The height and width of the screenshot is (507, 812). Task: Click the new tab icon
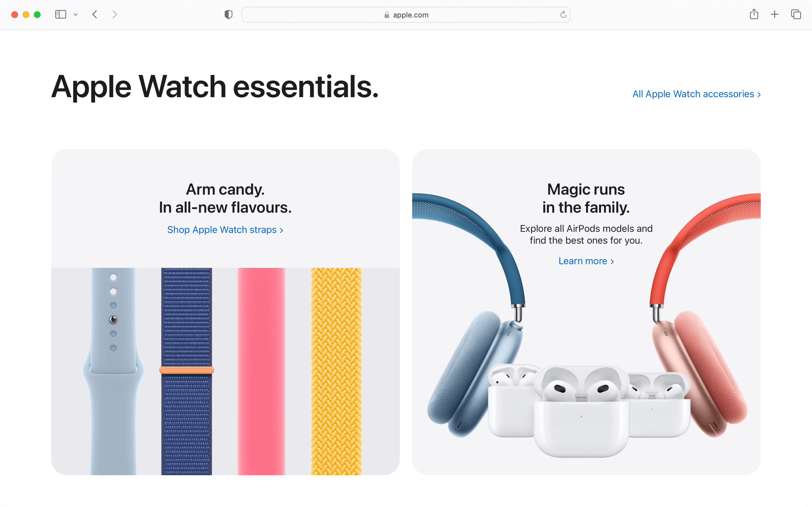point(775,15)
